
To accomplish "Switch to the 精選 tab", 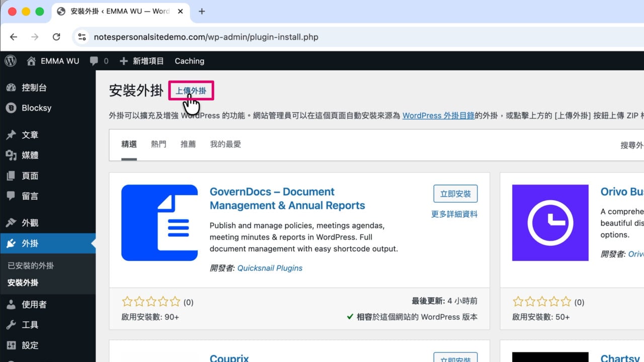I will tap(129, 144).
